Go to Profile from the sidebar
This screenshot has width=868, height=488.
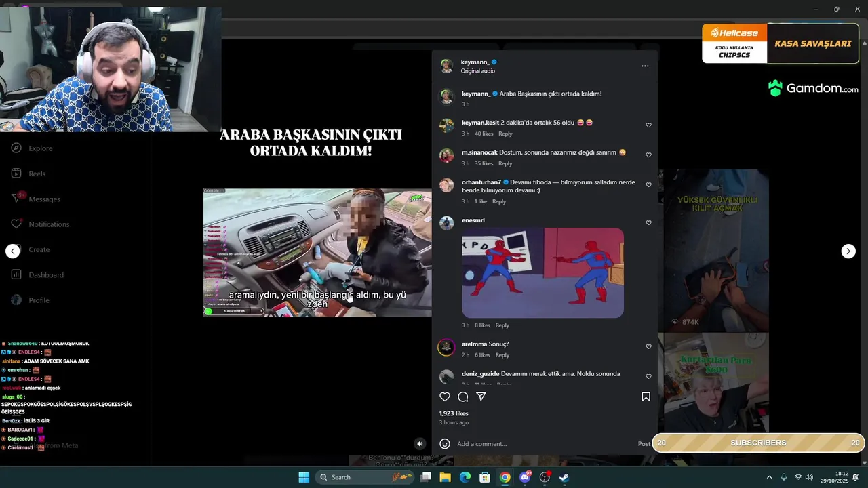click(31, 300)
